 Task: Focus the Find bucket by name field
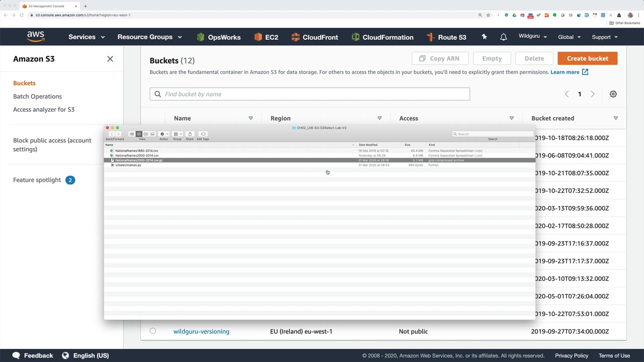310,94
